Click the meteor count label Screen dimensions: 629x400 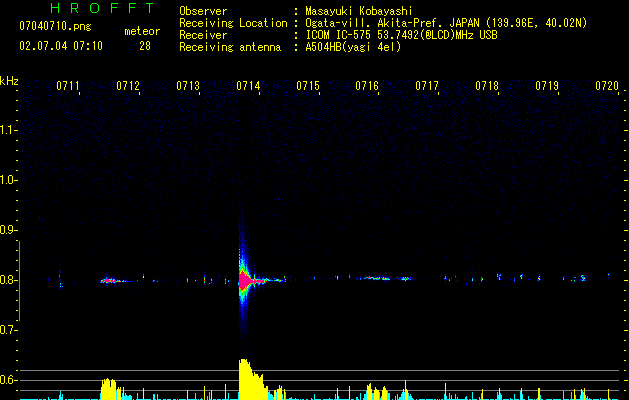coord(142,31)
